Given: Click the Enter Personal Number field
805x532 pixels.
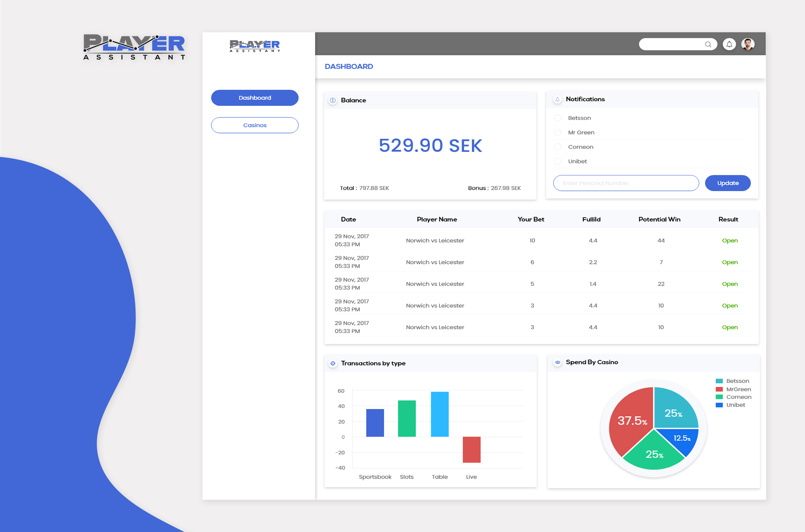Looking at the screenshot, I should coord(625,183).
